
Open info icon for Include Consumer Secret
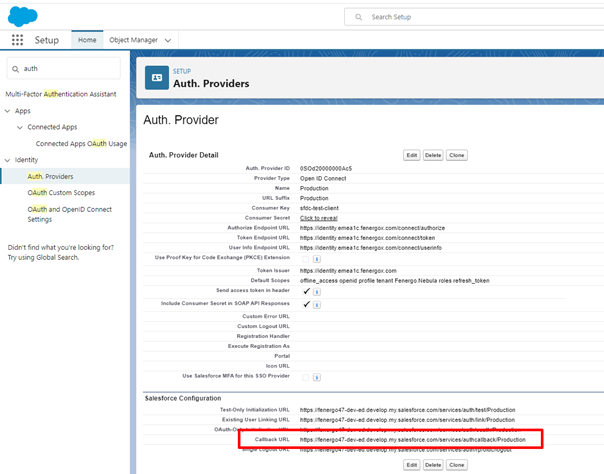(x=317, y=305)
